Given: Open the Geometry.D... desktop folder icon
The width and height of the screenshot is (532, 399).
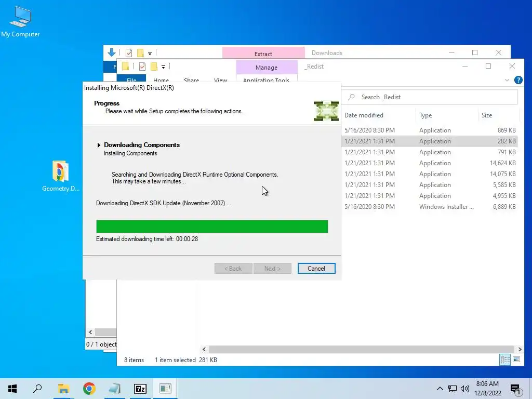Looking at the screenshot, I should point(60,176).
